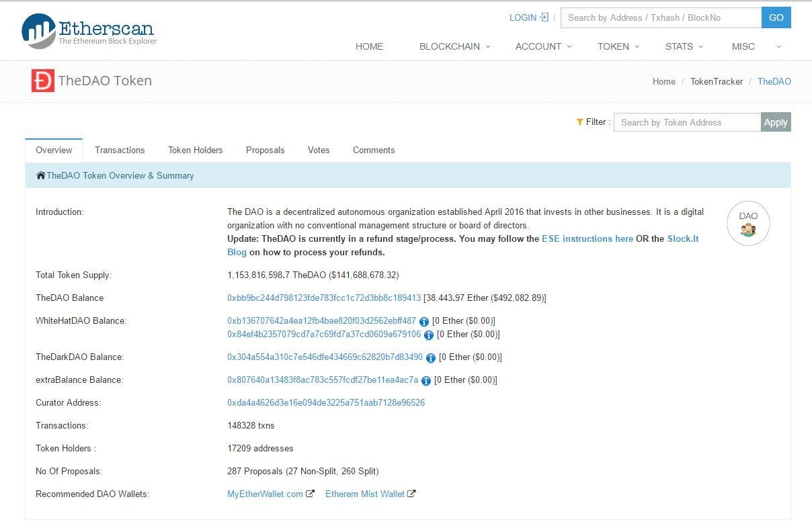Switch to the Proposals tab
This screenshot has height=528, width=812.
point(266,150)
